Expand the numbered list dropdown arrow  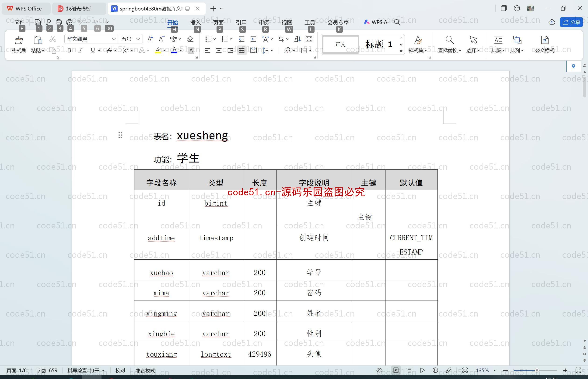tap(231, 39)
